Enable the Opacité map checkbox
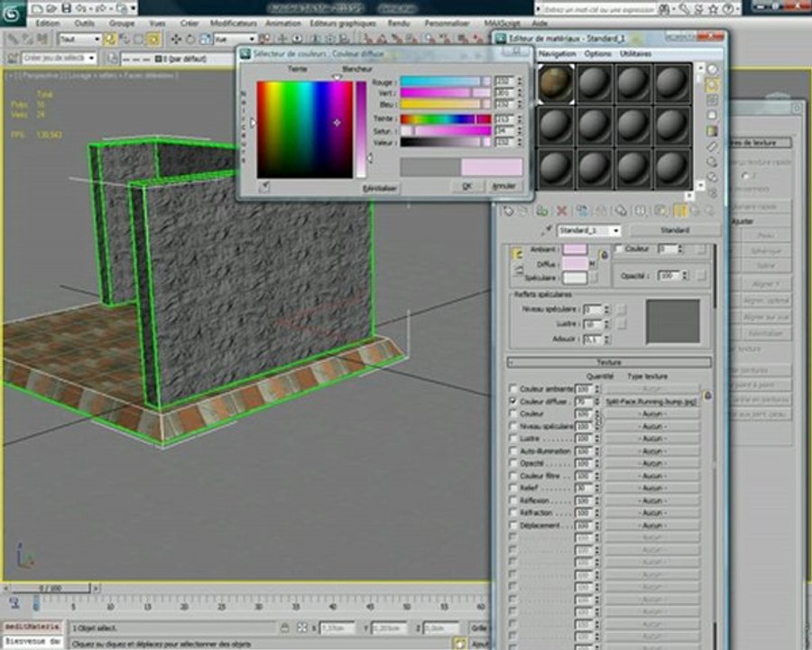812x650 pixels. 512,463
